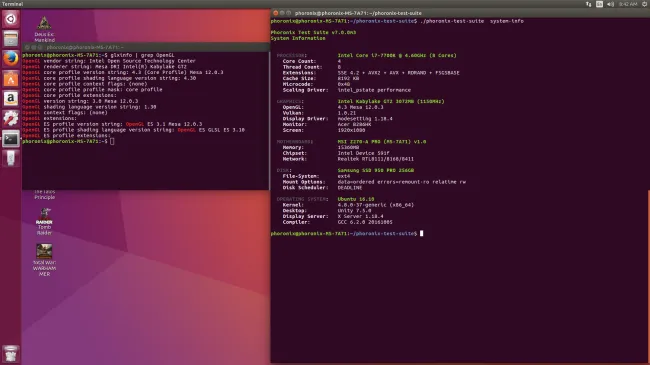The height and width of the screenshot is (365, 650).
Task: Close the phoronix-test-suite terminal window
Action: (276, 13)
